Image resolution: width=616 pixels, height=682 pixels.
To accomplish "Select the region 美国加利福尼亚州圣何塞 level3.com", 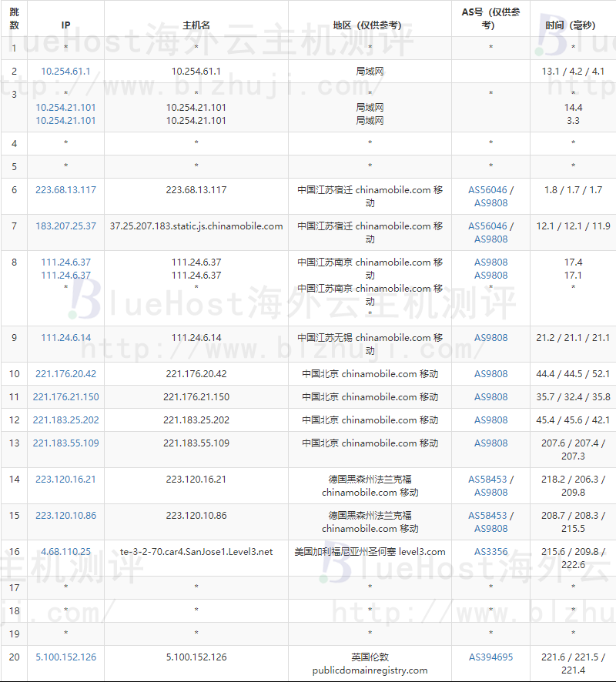I will tap(370, 551).
